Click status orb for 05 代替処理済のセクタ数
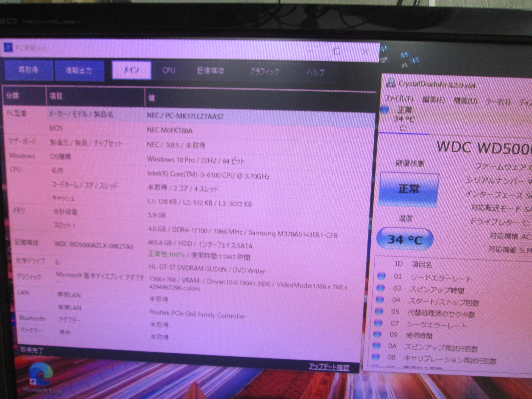 point(379,311)
